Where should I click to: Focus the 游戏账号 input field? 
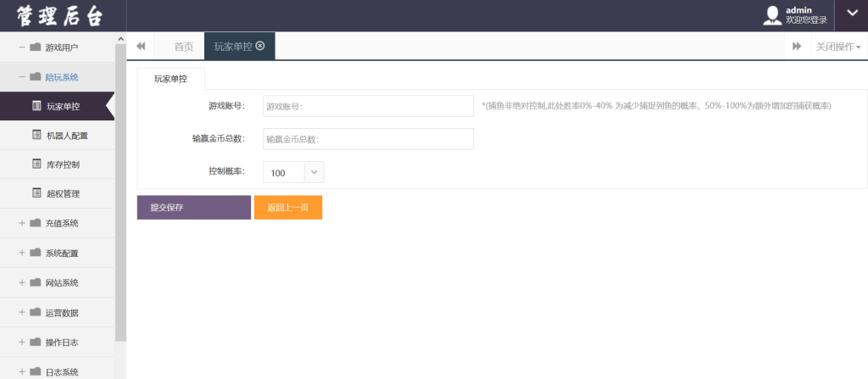coord(368,106)
